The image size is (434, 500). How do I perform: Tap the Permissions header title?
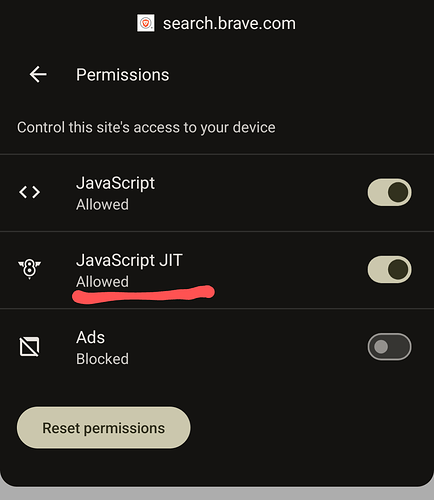[123, 75]
